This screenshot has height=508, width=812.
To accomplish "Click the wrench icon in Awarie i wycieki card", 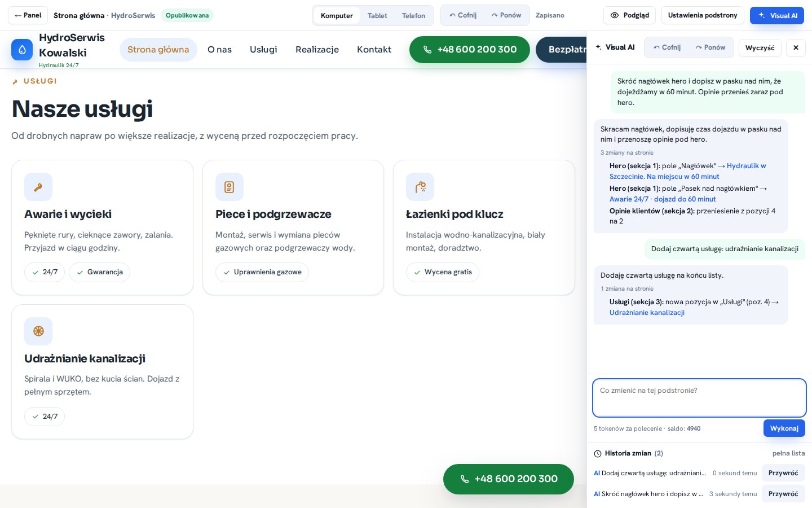I will point(38,187).
